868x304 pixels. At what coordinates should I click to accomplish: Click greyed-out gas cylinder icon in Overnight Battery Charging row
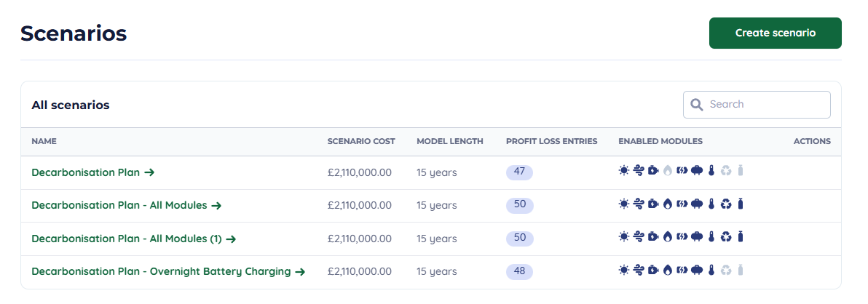[x=741, y=271]
